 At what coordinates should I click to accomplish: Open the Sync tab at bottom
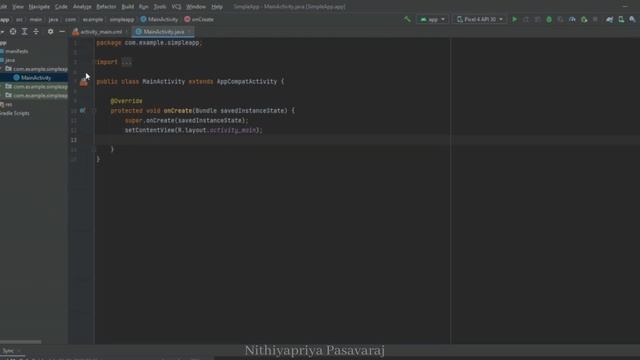8,351
